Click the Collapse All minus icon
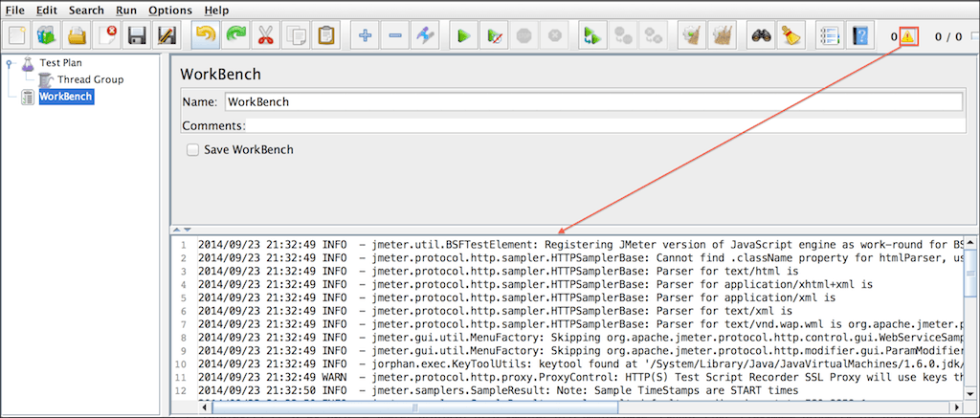 [x=395, y=36]
